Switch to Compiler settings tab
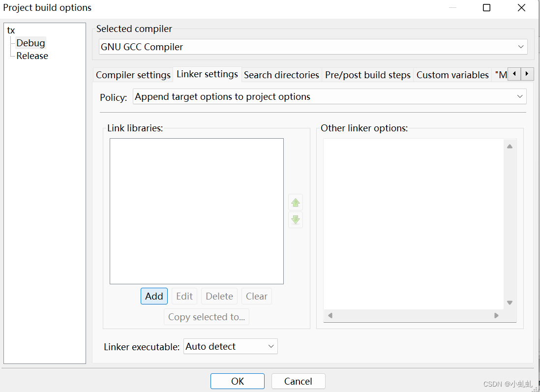Screen dimensions: 540x392 [133, 75]
